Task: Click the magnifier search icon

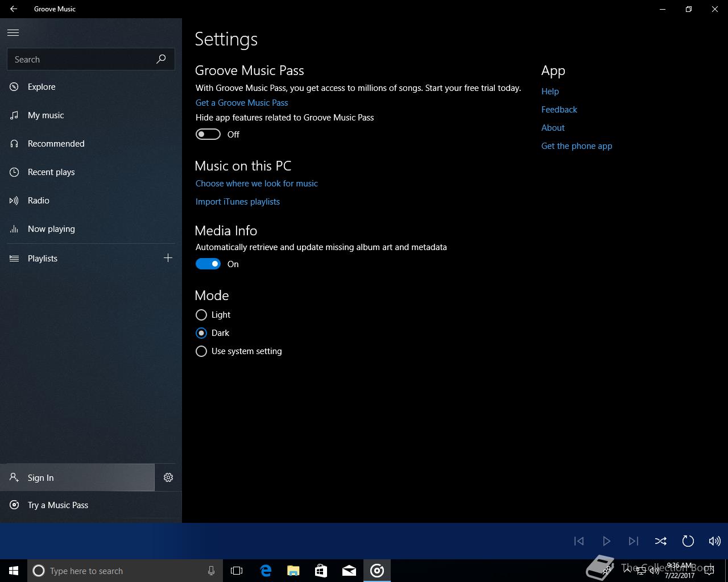Action: point(161,59)
